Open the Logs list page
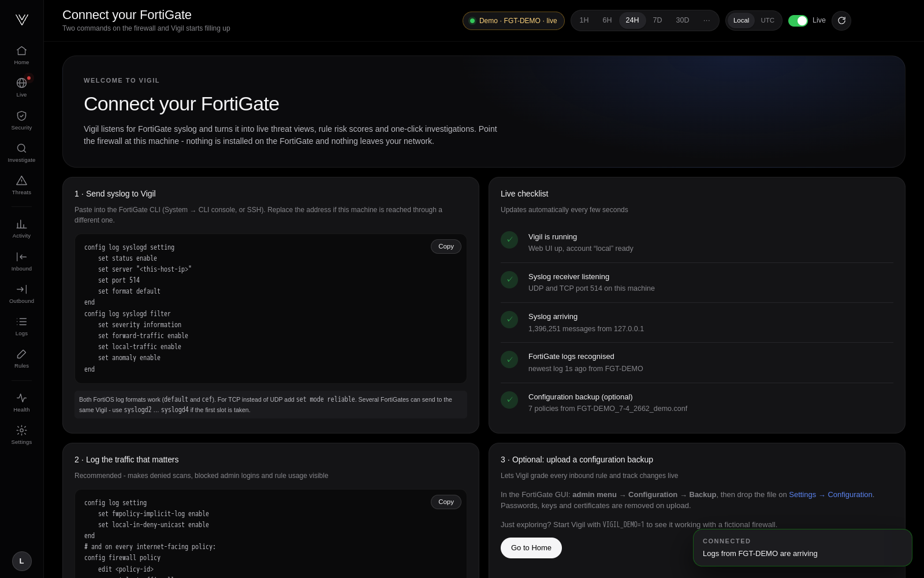 pyautogui.click(x=21, y=326)
